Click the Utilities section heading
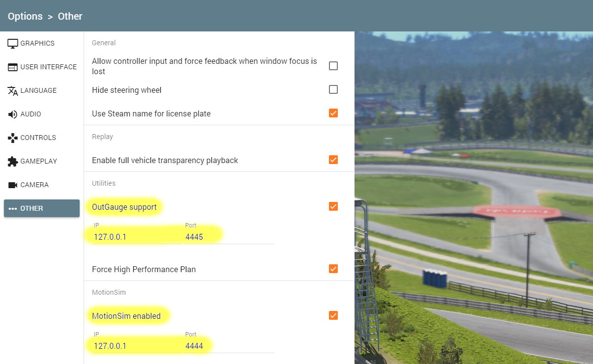 click(x=104, y=183)
